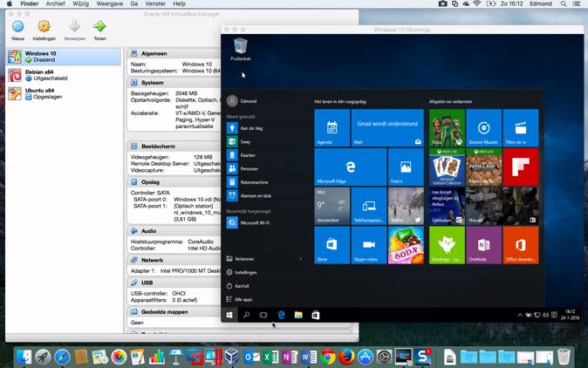The width and height of the screenshot is (588, 368).
Task: Open the Minecraft tile
Action: pos(484,167)
